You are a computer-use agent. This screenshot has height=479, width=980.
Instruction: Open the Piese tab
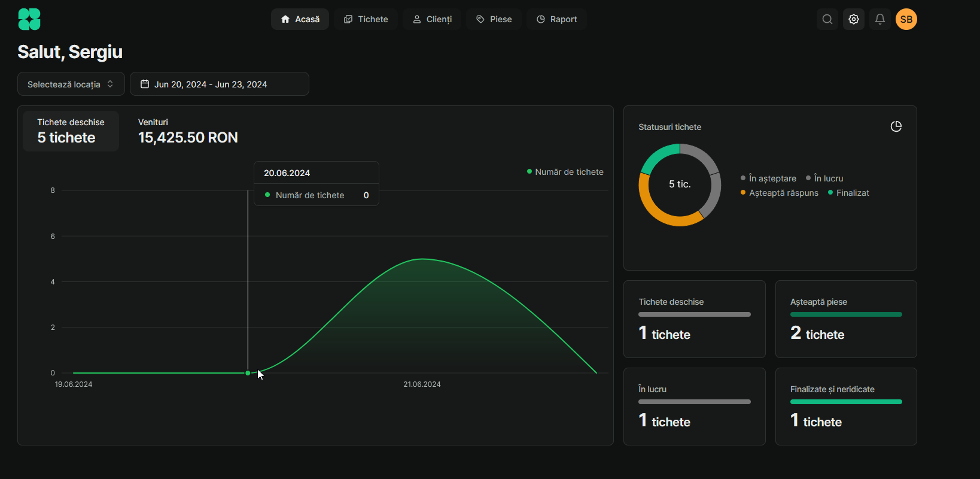click(494, 19)
